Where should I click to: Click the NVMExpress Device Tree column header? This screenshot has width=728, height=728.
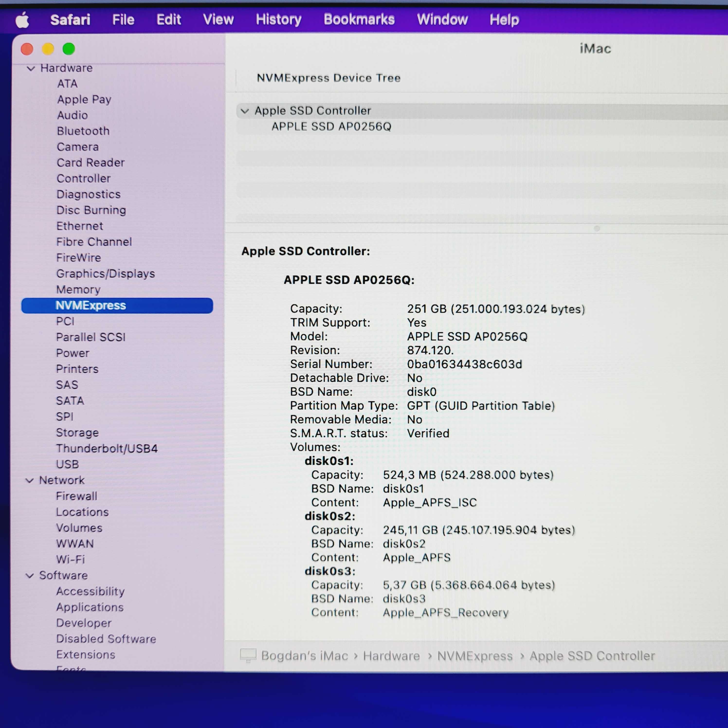click(328, 78)
